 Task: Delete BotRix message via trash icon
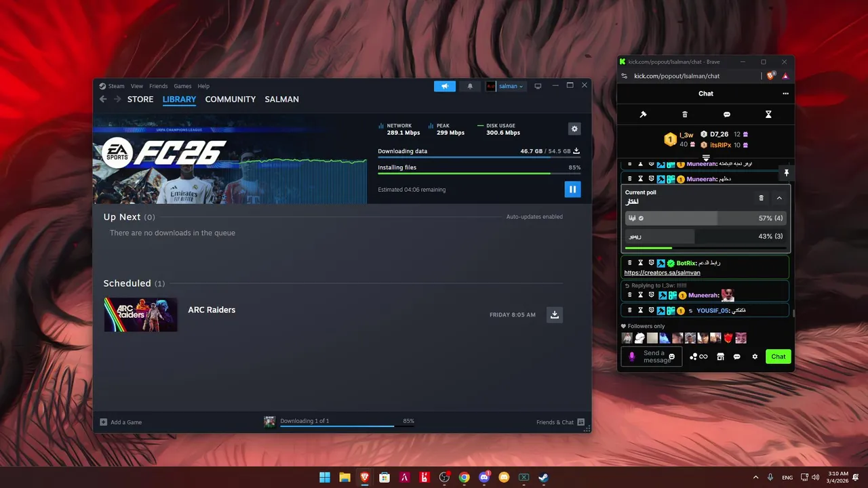pyautogui.click(x=630, y=263)
